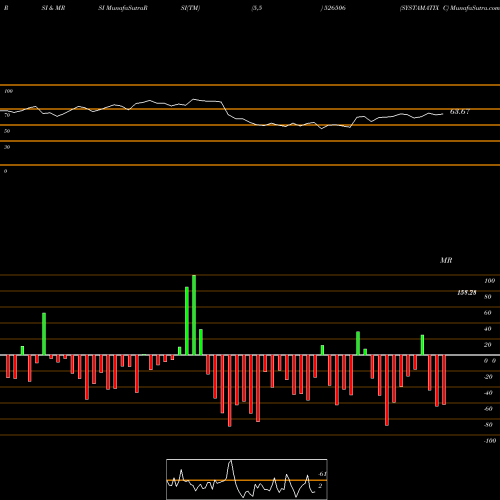Click the SYSTAMATIX symbol text in the header
This screenshot has height=500, width=500.
tap(419, 8)
